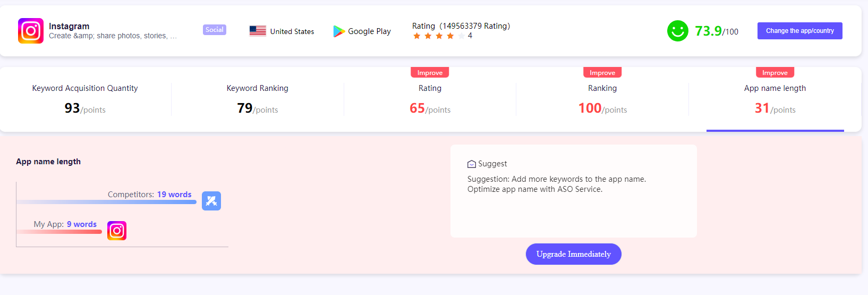Viewport: 868px width, 295px height.
Task: Select the App name length tab
Action: coord(775,99)
